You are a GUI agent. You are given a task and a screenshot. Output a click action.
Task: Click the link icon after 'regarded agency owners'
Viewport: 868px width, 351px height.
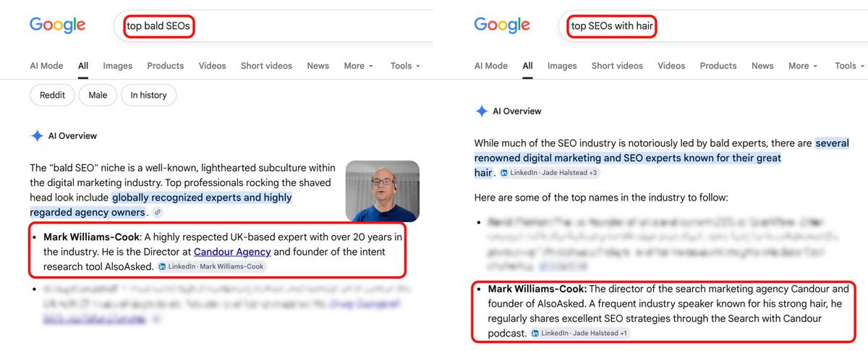point(157,213)
